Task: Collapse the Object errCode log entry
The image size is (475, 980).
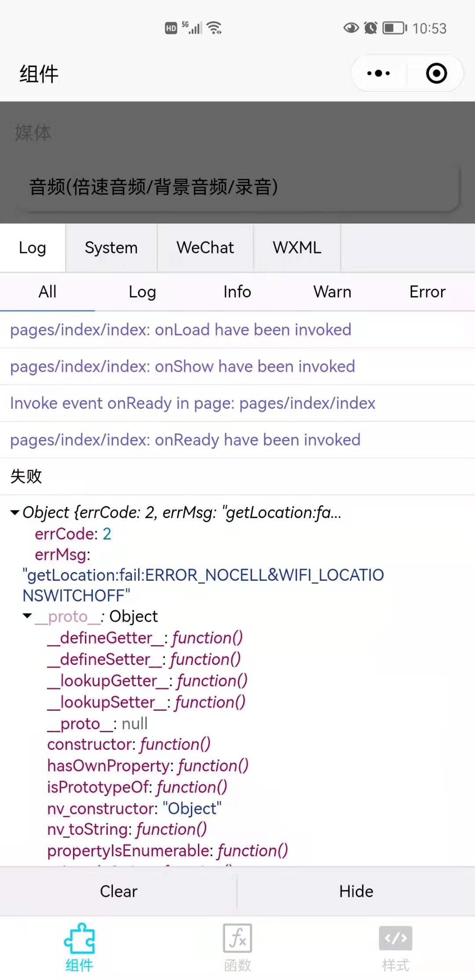Action: [x=15, y=513]
